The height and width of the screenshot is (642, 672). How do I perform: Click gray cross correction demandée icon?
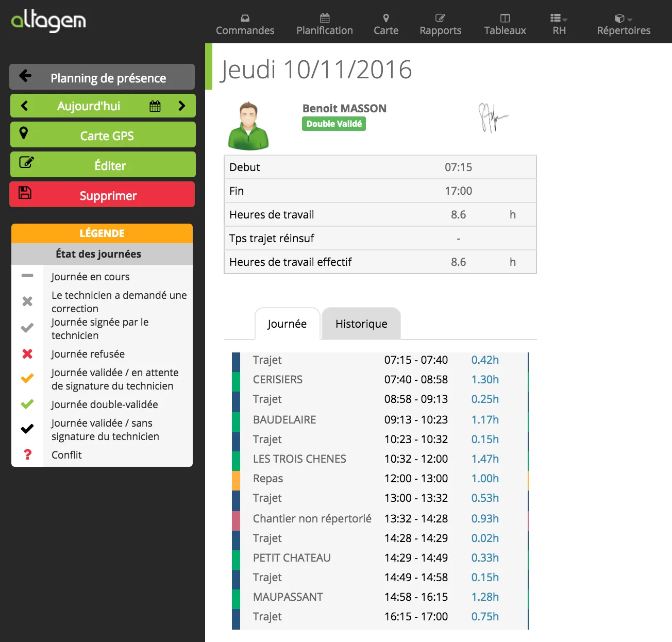coord(27,301)
